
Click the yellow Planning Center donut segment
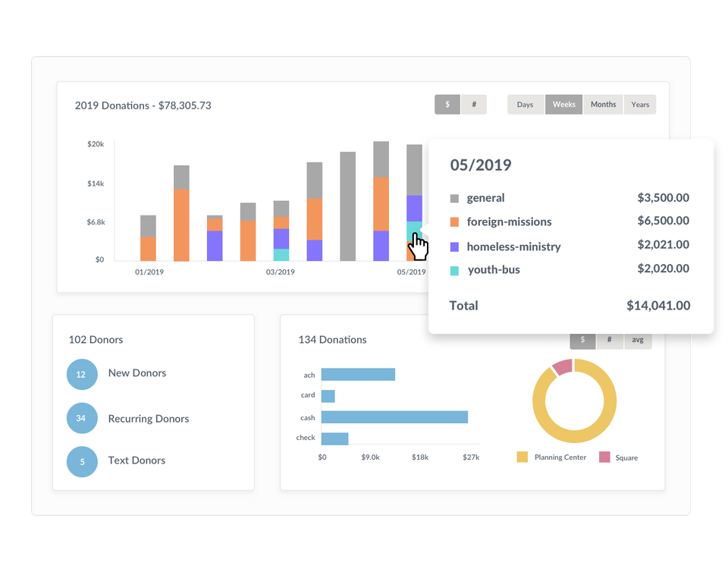coord(576,437)
